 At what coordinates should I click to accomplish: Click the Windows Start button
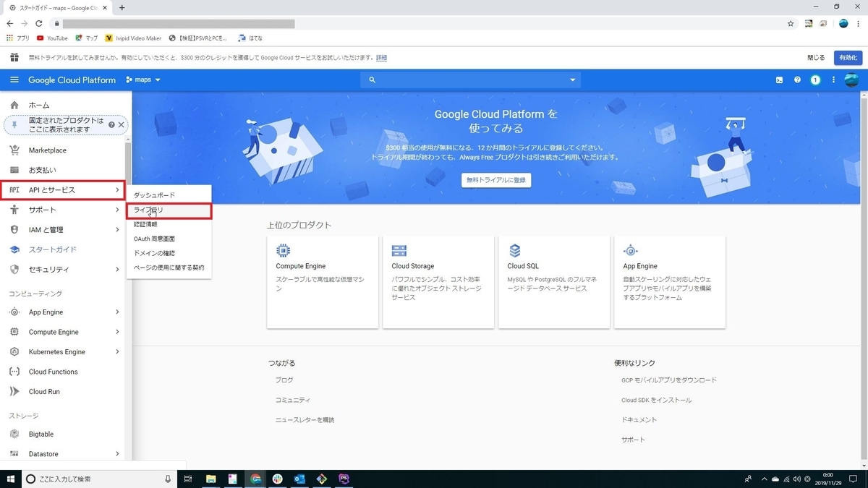pyautogui.click(x=12, y=479)
